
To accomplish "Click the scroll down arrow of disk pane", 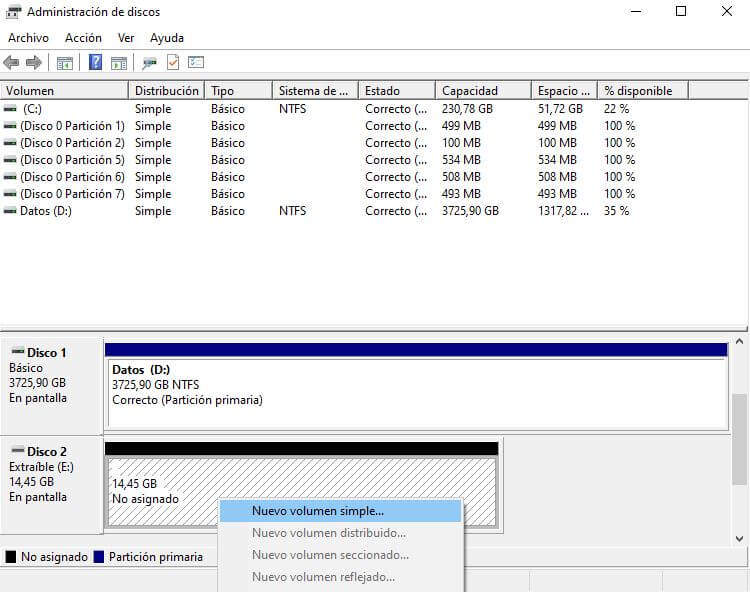I will [x=739, y=539].
